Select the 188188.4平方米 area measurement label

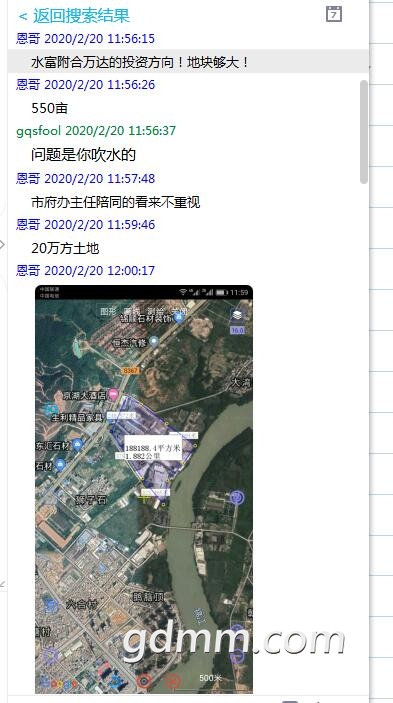(x=153, y=447)
